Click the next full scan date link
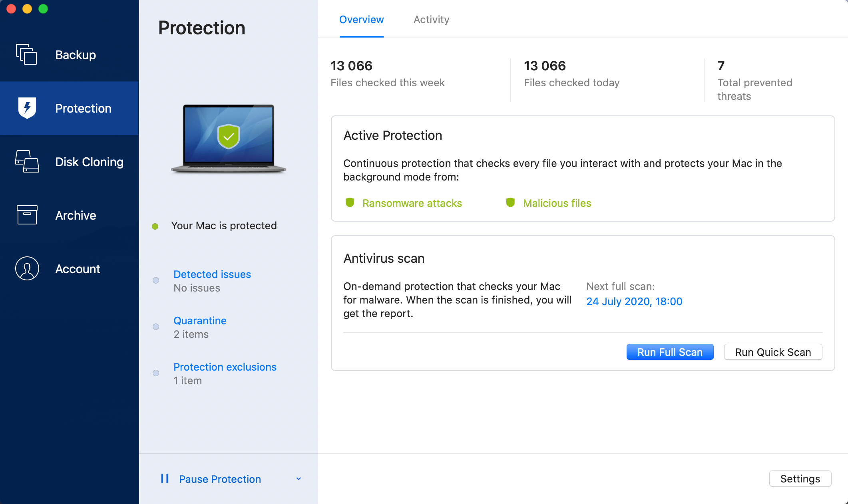 (x=634, y=302)
